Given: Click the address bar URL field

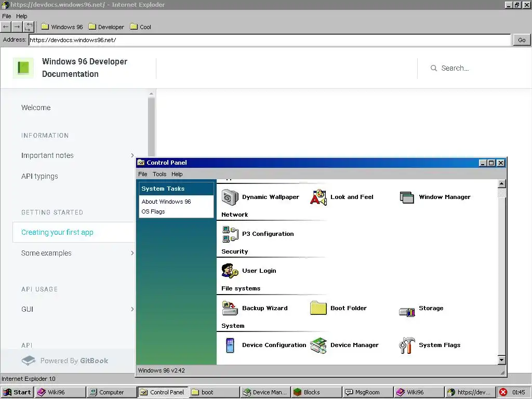Looking at the screenshot, I should [270, 40].
